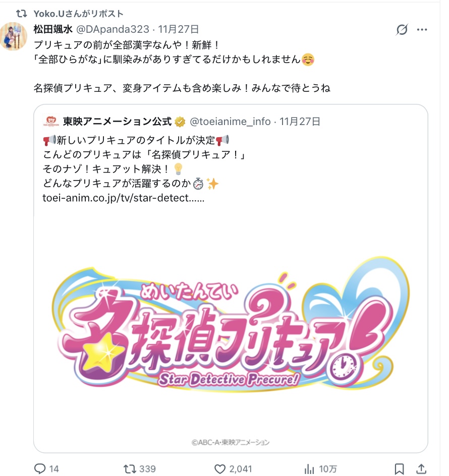449x476 pixels.
Task: Click the 東映アニメーション公式 account name
Action: [x=117, y=122]
